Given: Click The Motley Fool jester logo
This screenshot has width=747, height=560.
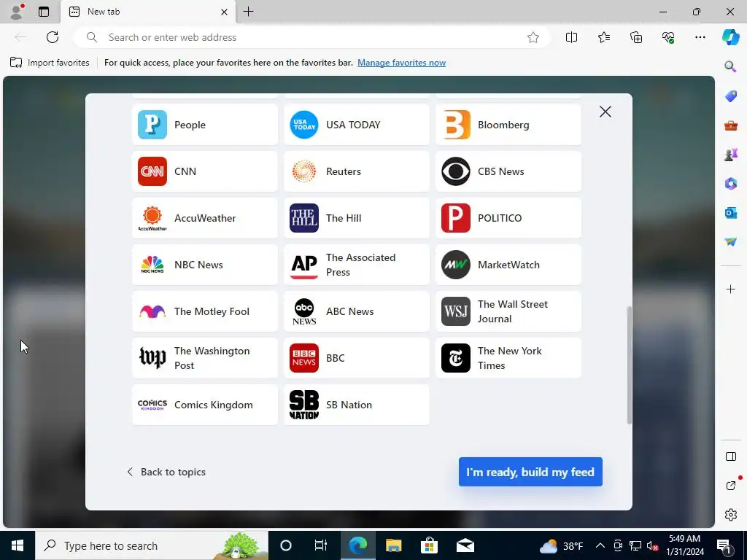Looking at the screenshot, I should [x=152, y=311].
